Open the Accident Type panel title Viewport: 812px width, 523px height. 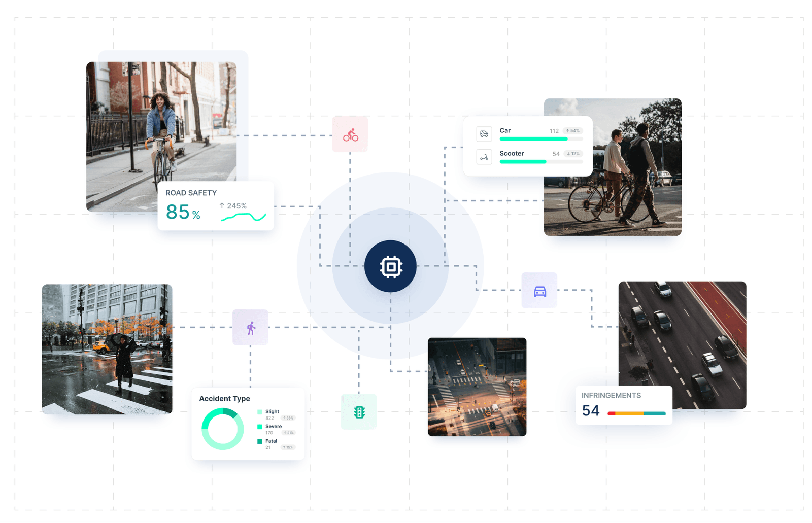click(x=224, y=399)
